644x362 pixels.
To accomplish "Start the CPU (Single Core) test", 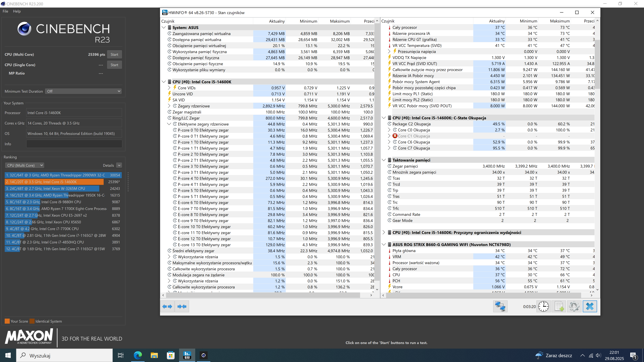I will coord(114,65).
